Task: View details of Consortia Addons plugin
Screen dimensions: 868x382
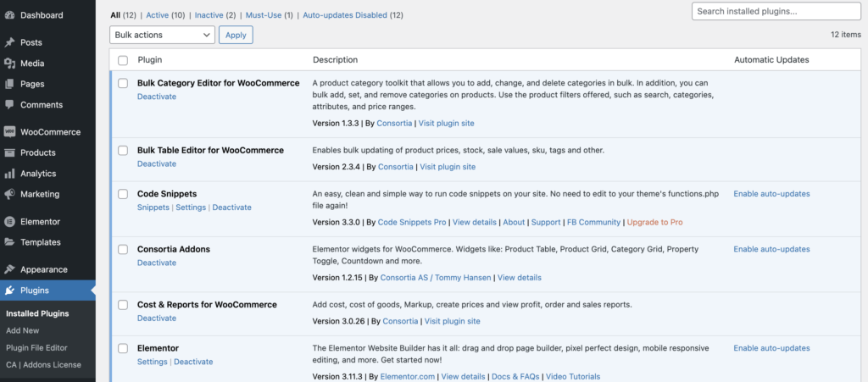Action: (520, 278)
